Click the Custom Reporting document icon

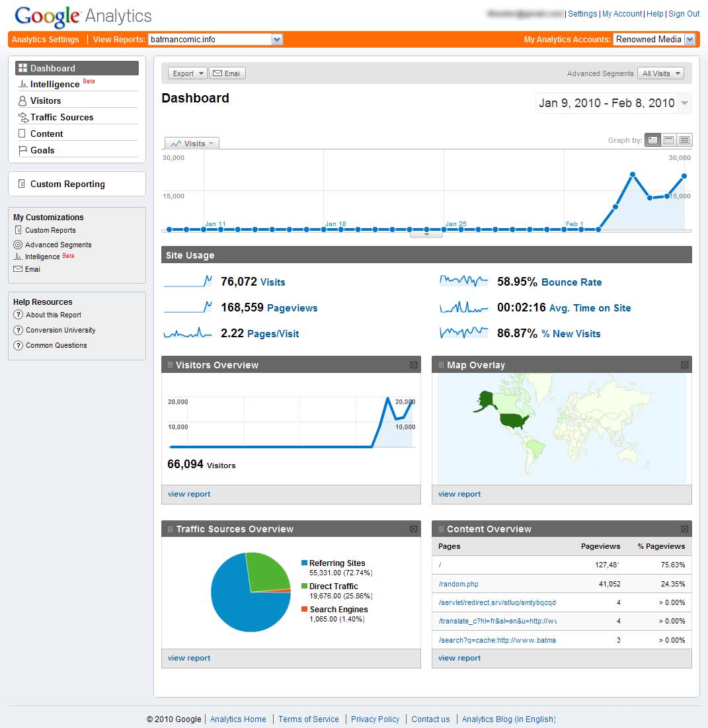tap(21, 184)
